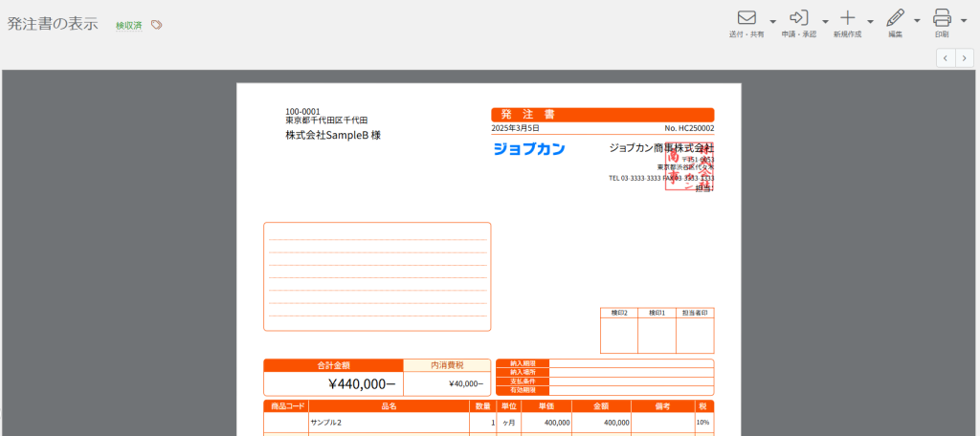The image size is (980, 436).
Task: Click the ジョブカン商事株式会社 company name
Action: pos(661,148)
